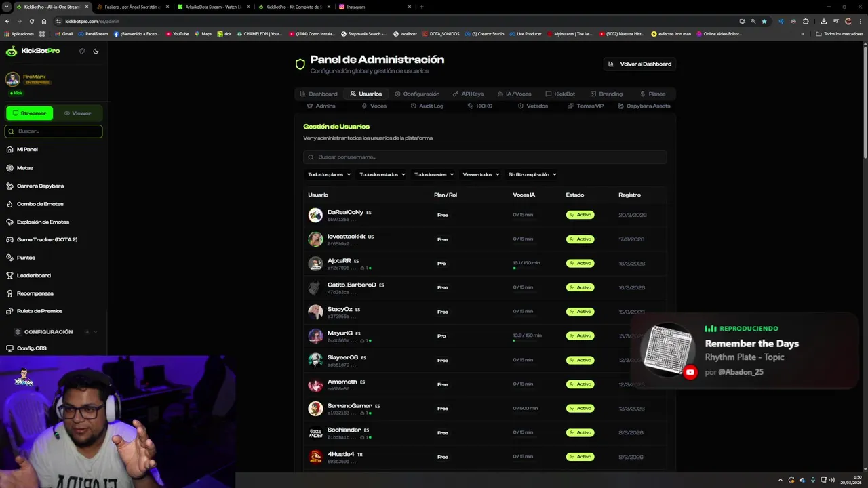This screenshot has height=488, width=868.
Task: Open Todos los marcadores folder
Action: (840, 33)
